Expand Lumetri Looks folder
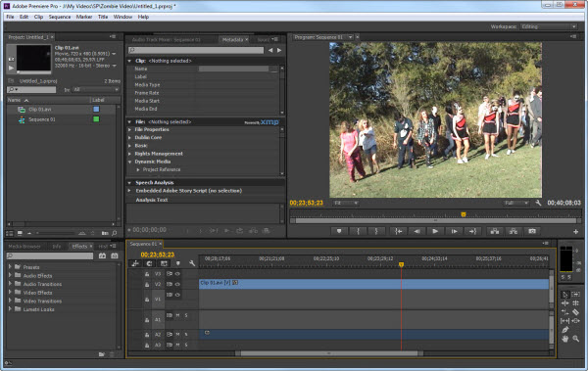 point(10,309)
